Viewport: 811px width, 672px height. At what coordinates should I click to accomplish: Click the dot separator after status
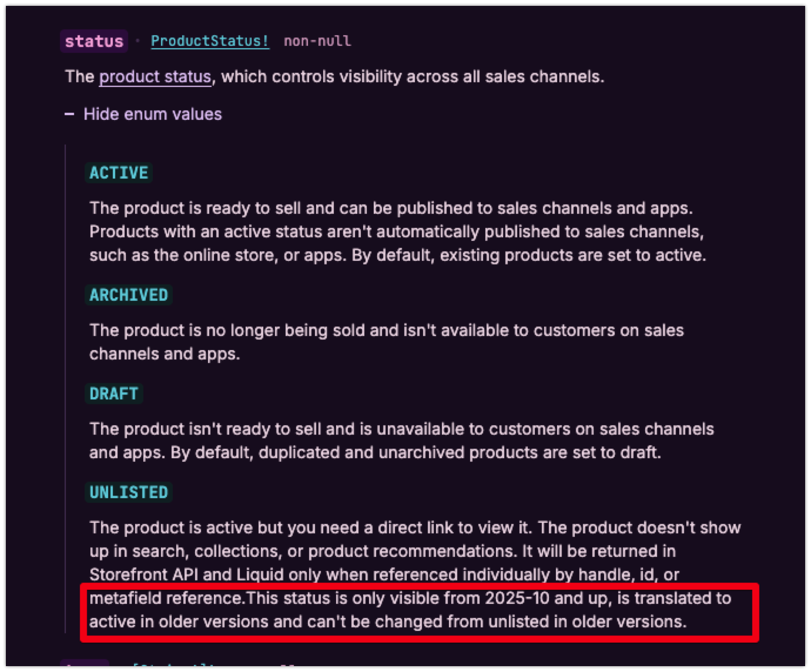pyautogui.click(x=138, y=41)
